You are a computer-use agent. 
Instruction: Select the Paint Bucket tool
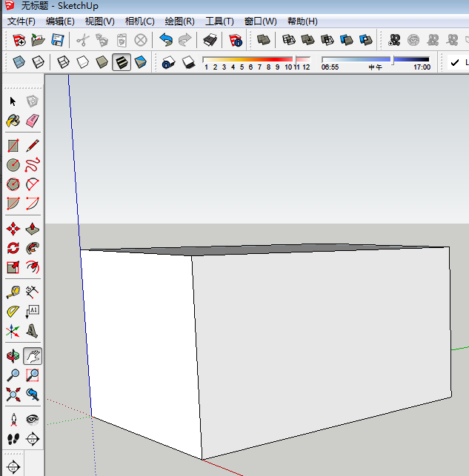[x=13, y=121]
